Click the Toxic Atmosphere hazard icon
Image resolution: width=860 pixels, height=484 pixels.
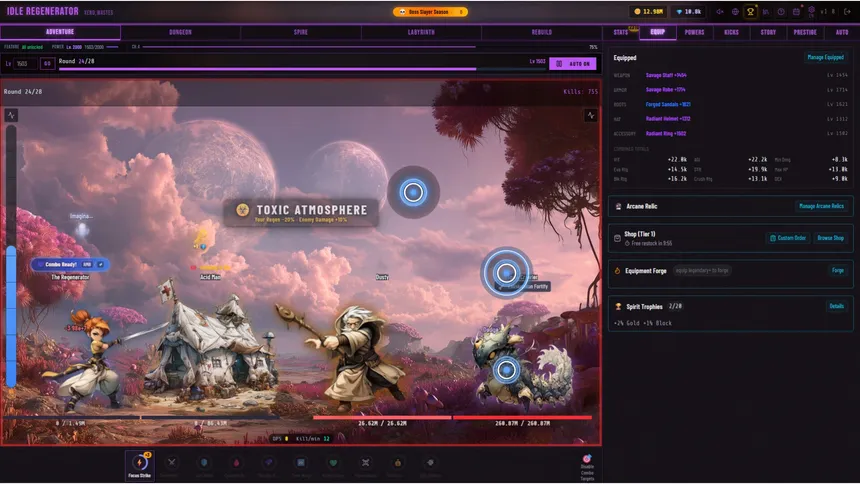pyautogui.click(x=242, y=210)
